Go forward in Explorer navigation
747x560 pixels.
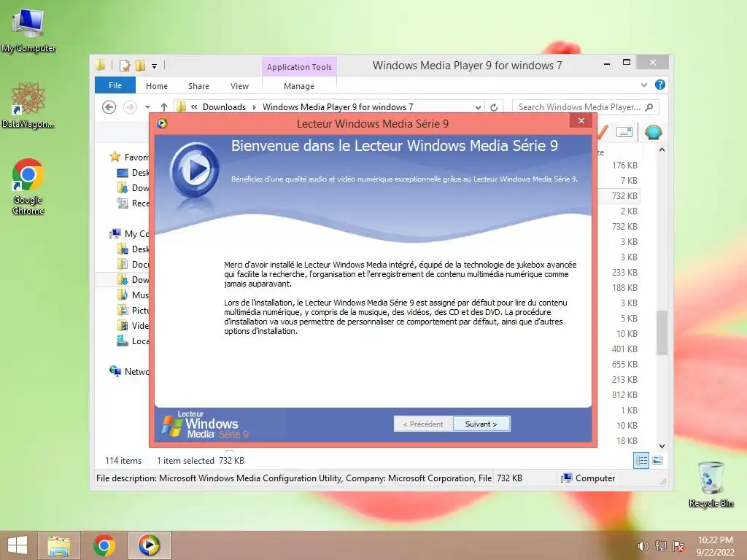click(130, 107)
